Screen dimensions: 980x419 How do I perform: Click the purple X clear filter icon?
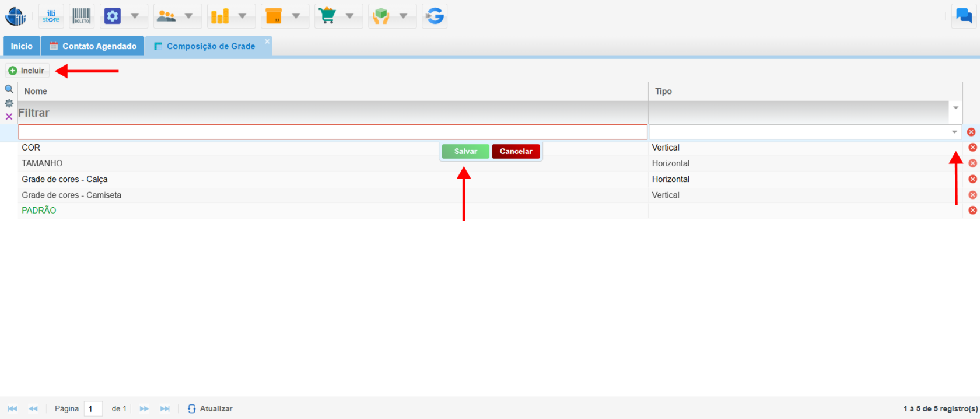click(9, 117)
